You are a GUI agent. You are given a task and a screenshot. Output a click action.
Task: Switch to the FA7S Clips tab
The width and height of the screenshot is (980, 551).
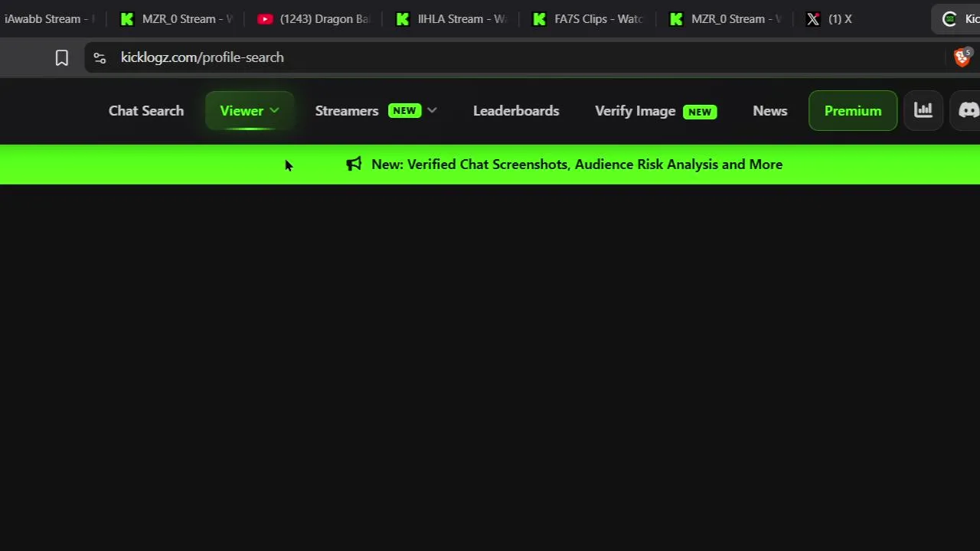pyautogui.click(x=587, y=19)
